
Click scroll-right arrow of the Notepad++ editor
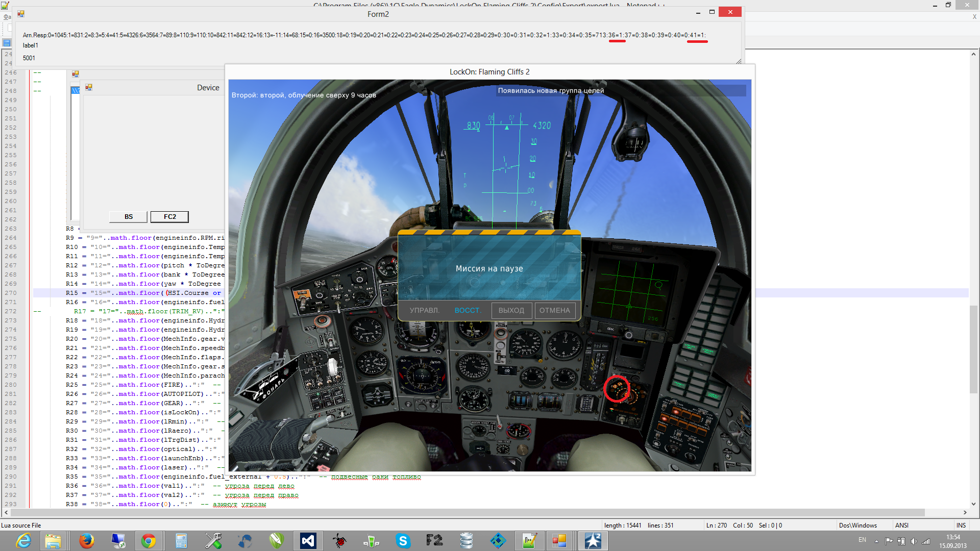pos(965,512)
